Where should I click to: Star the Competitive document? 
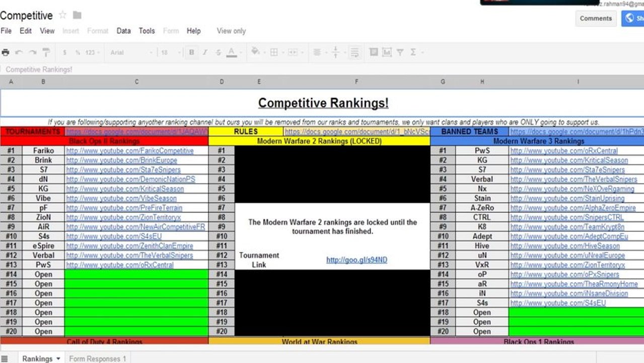62,15
